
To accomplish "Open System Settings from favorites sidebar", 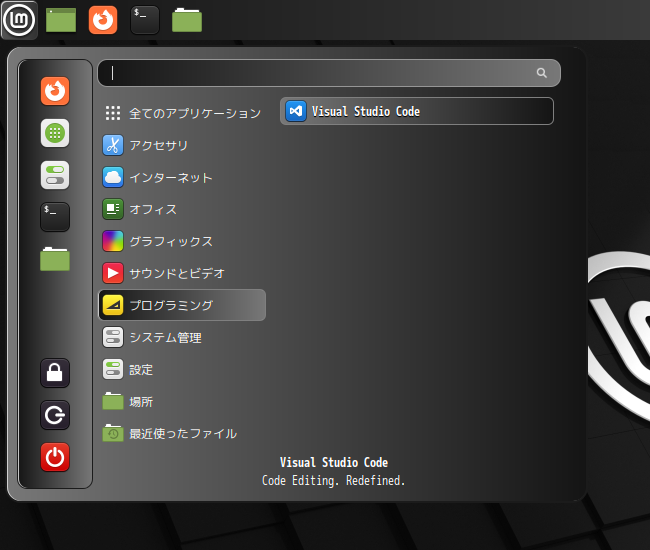I will (55, 175).
